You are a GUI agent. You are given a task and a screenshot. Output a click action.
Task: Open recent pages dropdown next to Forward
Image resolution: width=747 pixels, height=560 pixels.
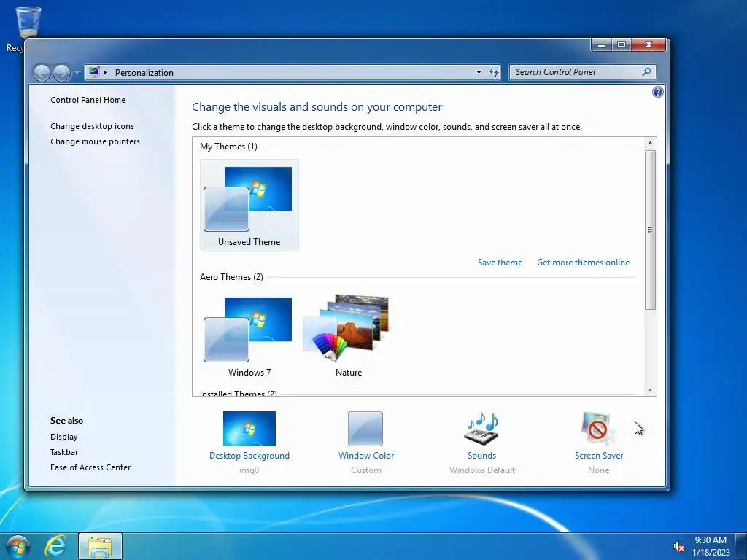point(77,73)
